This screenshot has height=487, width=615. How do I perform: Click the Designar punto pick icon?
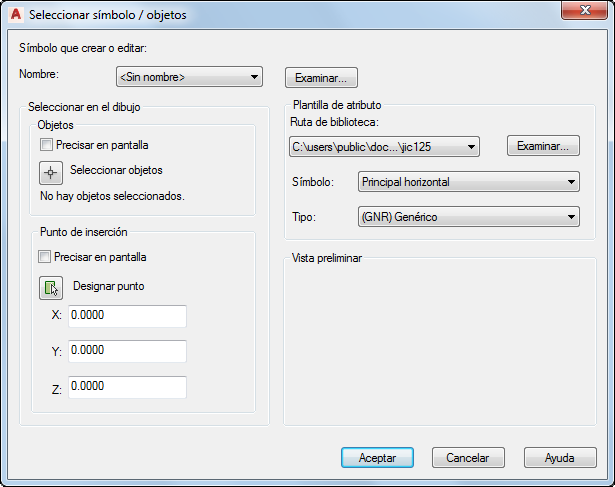point(51,288)
